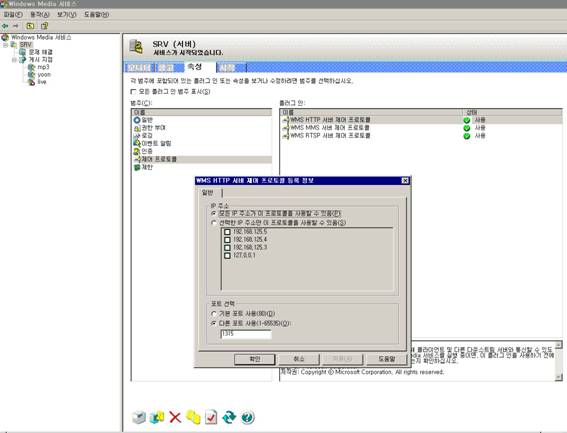Click the enable plug-in icon at bottom
The width and height of the screenshot is (567, 433).
click(x=139, y=417)
